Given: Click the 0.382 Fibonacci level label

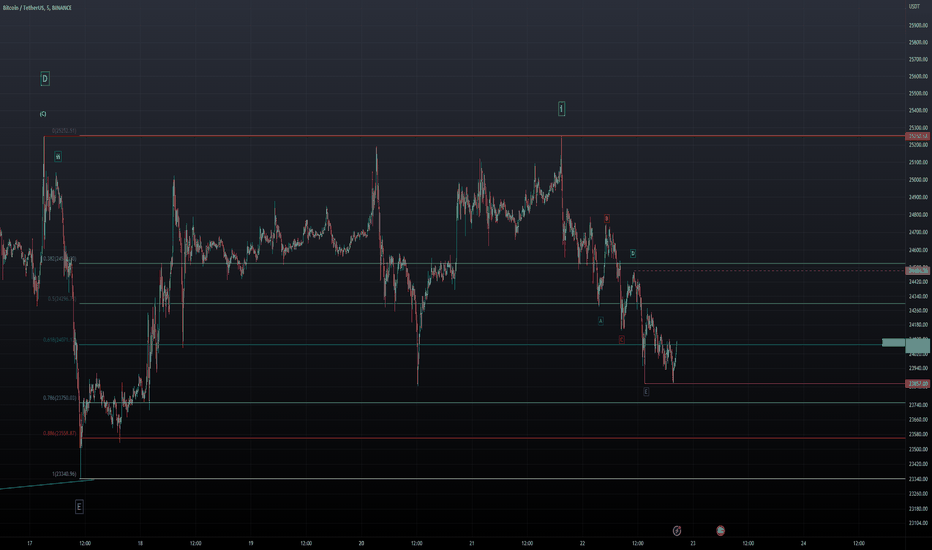Looking at the screenshot, I should [x=59, y=259].
